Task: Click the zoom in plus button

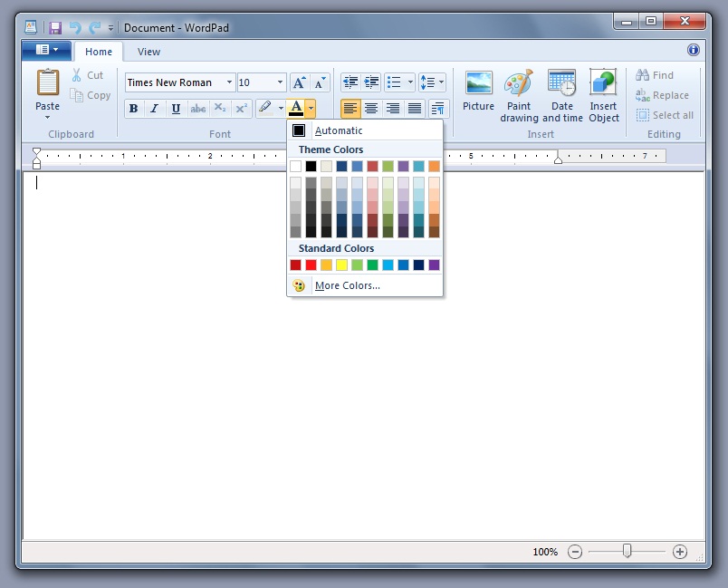Action: [x=680, y=552]
